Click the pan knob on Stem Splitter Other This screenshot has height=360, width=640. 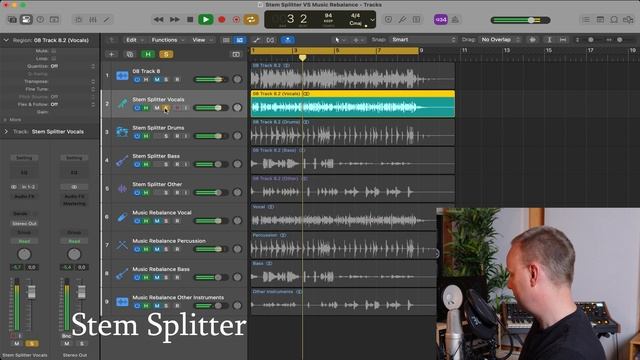click(237, 192)
